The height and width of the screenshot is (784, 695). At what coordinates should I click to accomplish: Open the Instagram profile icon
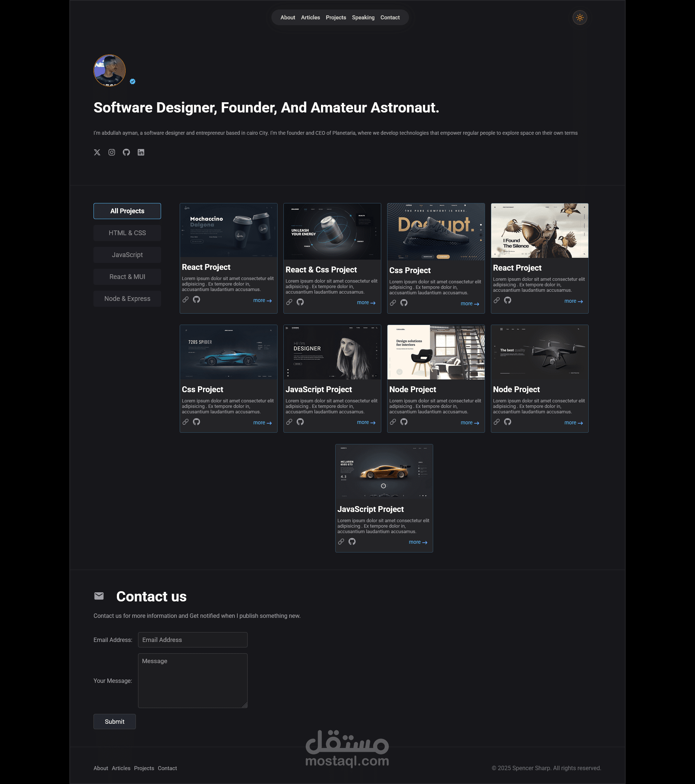pyautogui.click(x=112, y=152)
